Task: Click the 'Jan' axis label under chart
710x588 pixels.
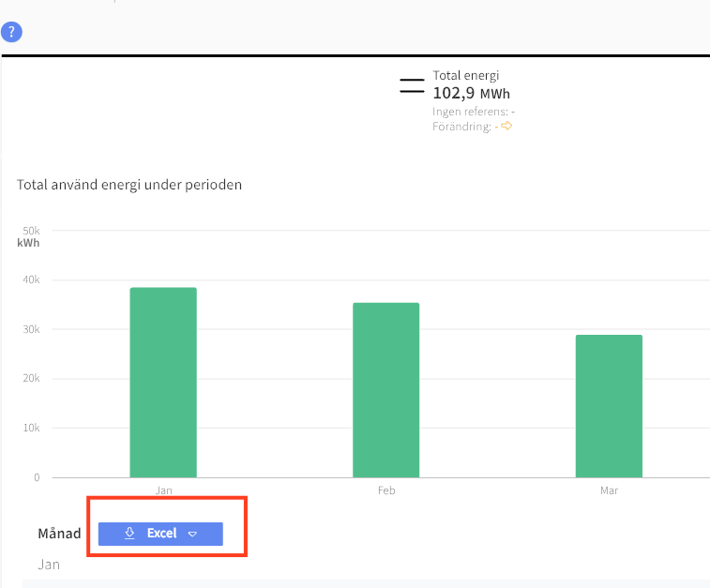Action: pyautogui.click(x=163, y=490)
